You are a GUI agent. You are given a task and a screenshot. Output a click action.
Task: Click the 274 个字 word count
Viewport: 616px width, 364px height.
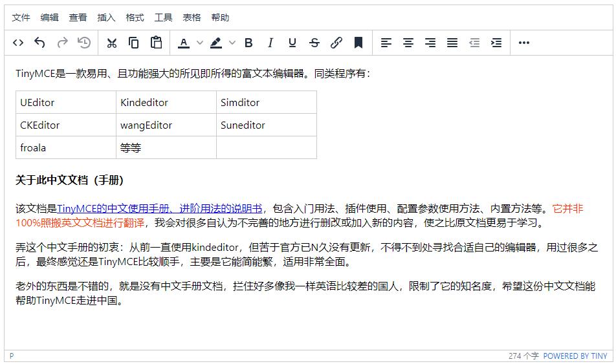click(523, 356)
